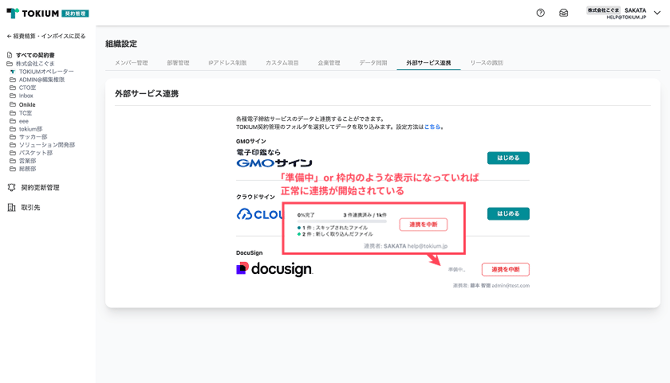Click the docusign logo image

pyautogui.click(x=274, y=269)
